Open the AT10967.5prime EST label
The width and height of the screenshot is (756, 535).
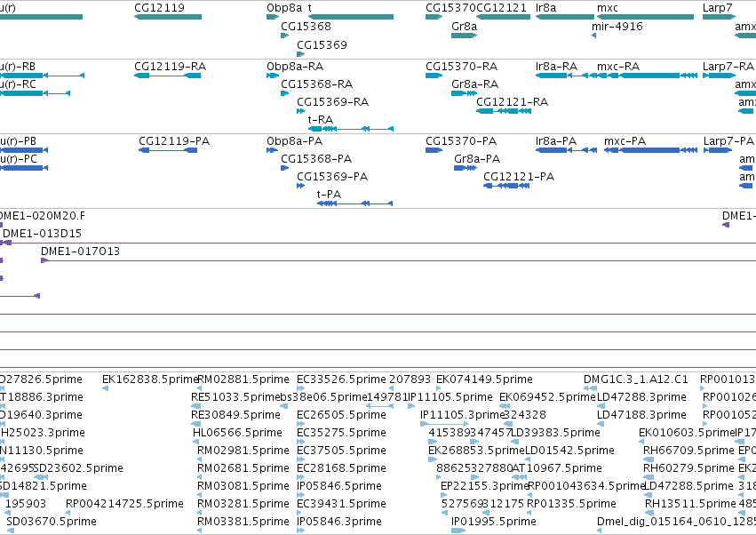click(x=557, y=468)
